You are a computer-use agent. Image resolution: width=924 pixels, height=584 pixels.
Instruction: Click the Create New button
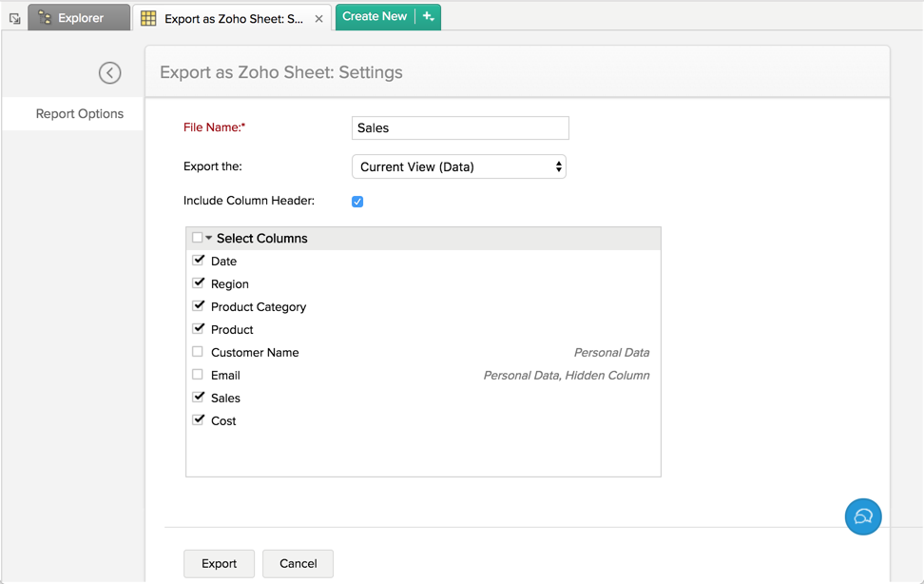(375, 17)
